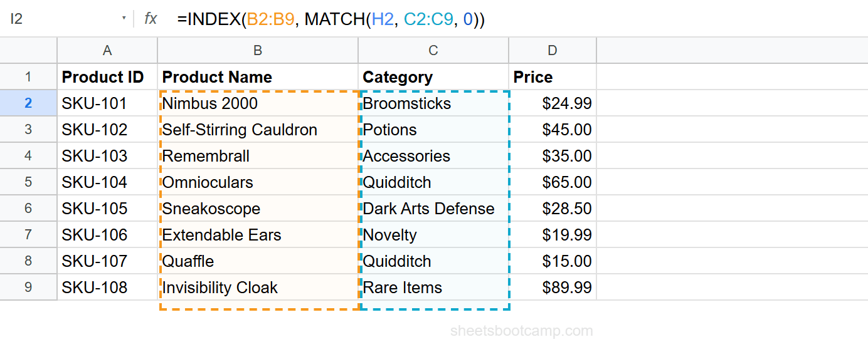Select column C header
This screenshot has height=342, width=868.
tap(433, 51)
